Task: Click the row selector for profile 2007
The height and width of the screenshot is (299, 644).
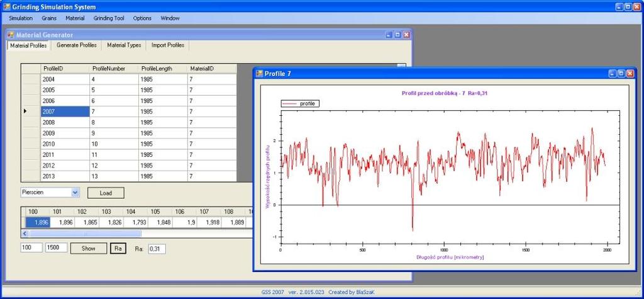Action: [x=31, y=111]
